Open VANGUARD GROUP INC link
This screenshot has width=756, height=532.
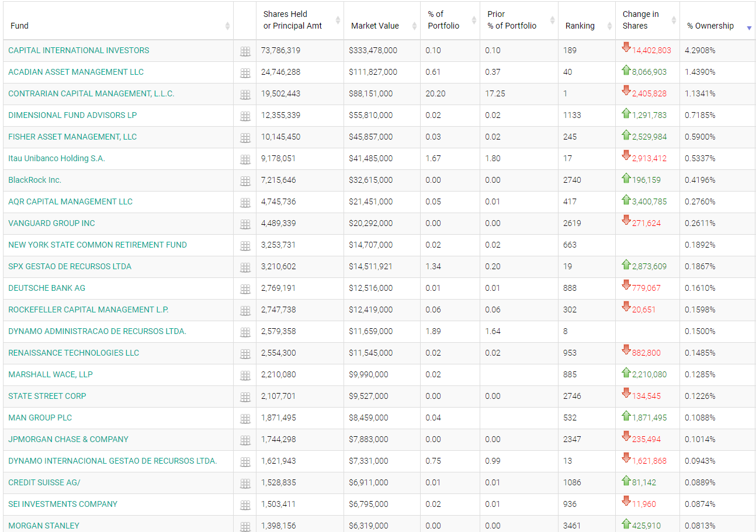51,223
